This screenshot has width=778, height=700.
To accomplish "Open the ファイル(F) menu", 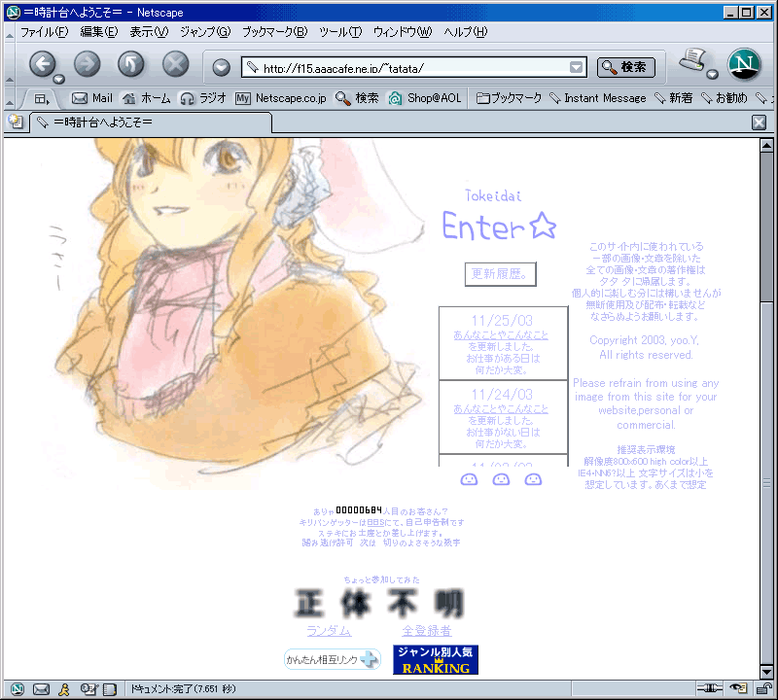I will 44,32.
